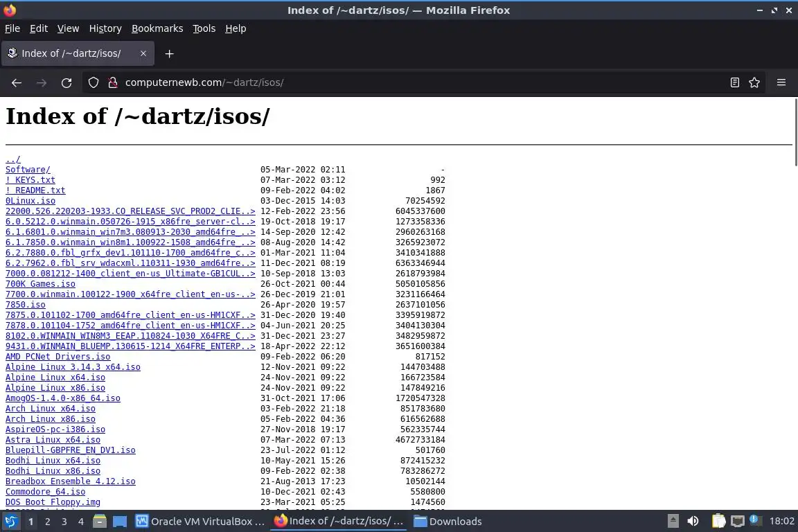The height and width of the screenshot is (532, 798).
Task: Download Breadbox_Ensemble_4.12.iso
Action: click(71, 481)
